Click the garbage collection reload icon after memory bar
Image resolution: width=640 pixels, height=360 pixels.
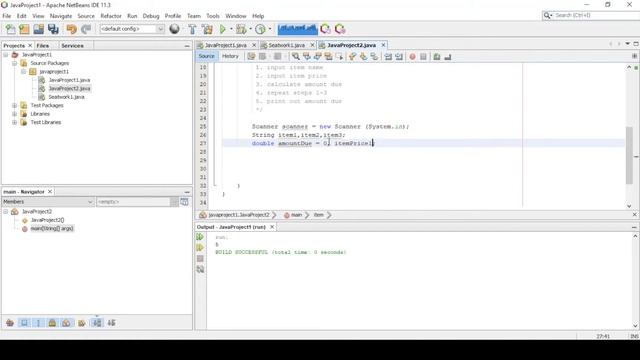click(x=325, y=29)
